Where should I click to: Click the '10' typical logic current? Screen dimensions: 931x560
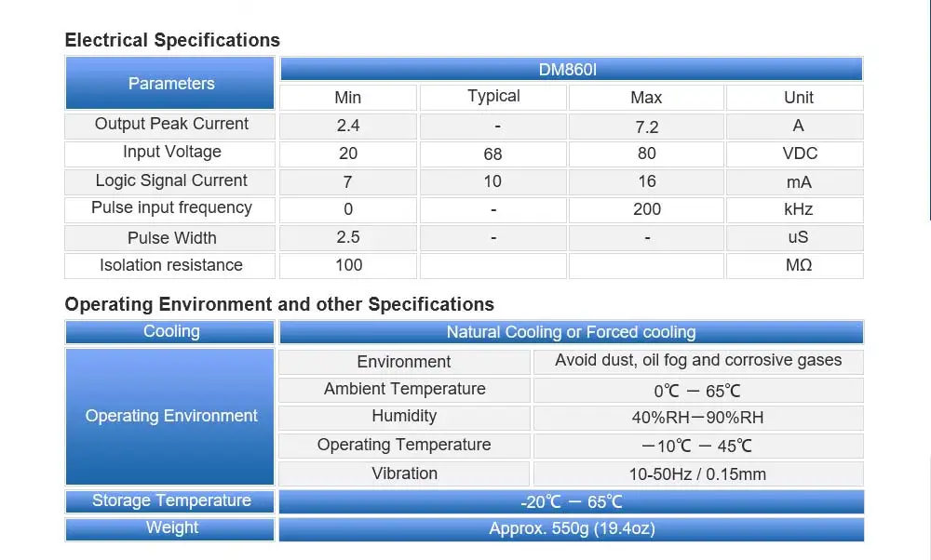coord(493,181)
